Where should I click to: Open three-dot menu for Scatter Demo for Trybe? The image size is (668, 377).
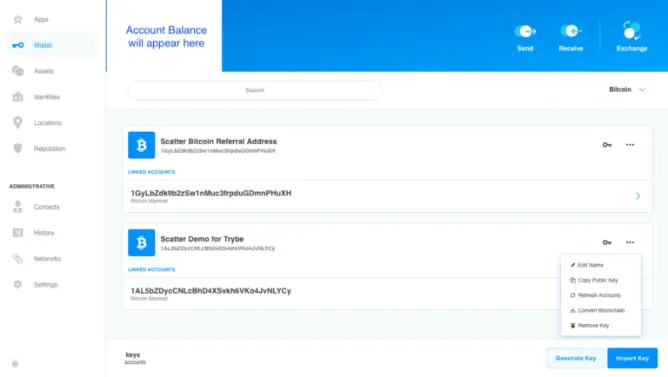(x=630, y=242)
